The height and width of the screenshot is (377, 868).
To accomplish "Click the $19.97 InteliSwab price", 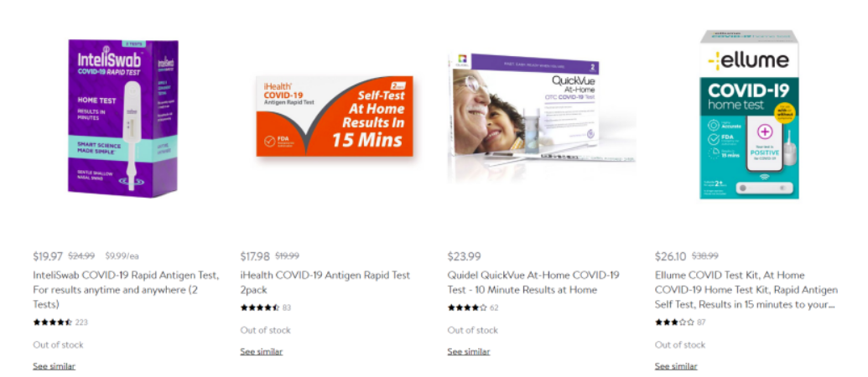I will [x=48, y=256].
